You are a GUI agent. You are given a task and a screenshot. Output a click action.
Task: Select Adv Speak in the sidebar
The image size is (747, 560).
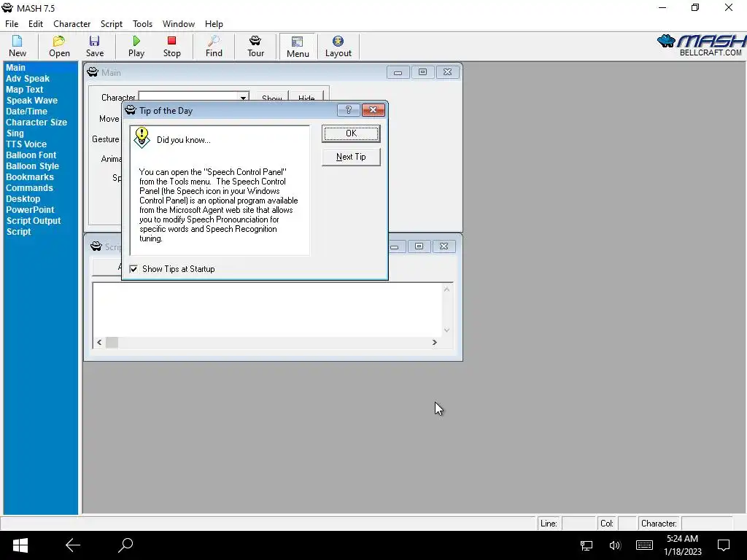point(28,79)
